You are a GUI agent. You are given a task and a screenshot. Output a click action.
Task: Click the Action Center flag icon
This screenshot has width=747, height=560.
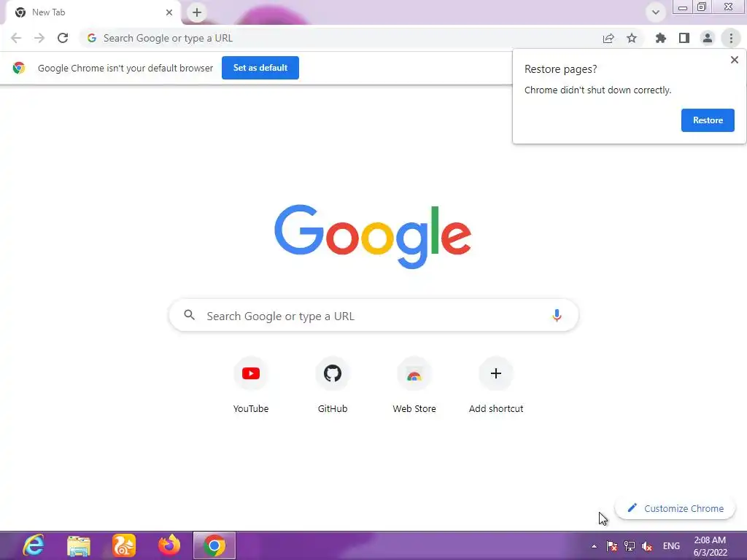[612, 546]
